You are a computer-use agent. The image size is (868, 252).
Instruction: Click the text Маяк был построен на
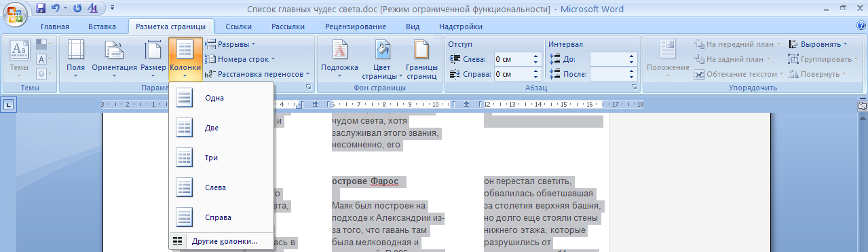click(378, 205)
